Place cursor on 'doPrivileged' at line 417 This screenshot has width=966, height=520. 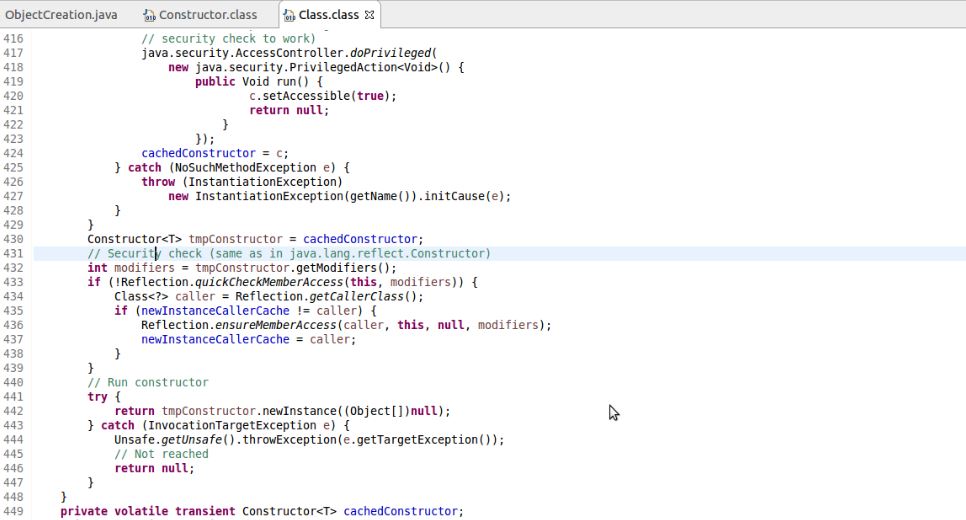pyautogui.click(x=391, y=53)
